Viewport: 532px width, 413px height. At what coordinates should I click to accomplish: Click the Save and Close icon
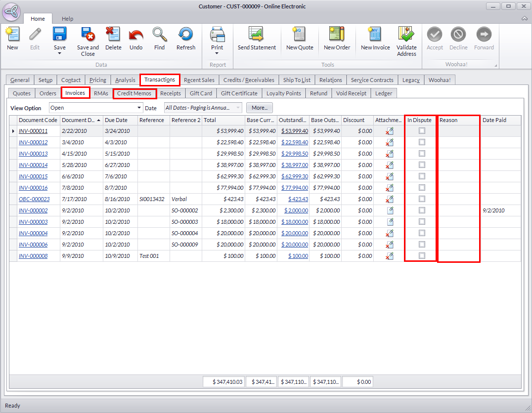(88, 35)
